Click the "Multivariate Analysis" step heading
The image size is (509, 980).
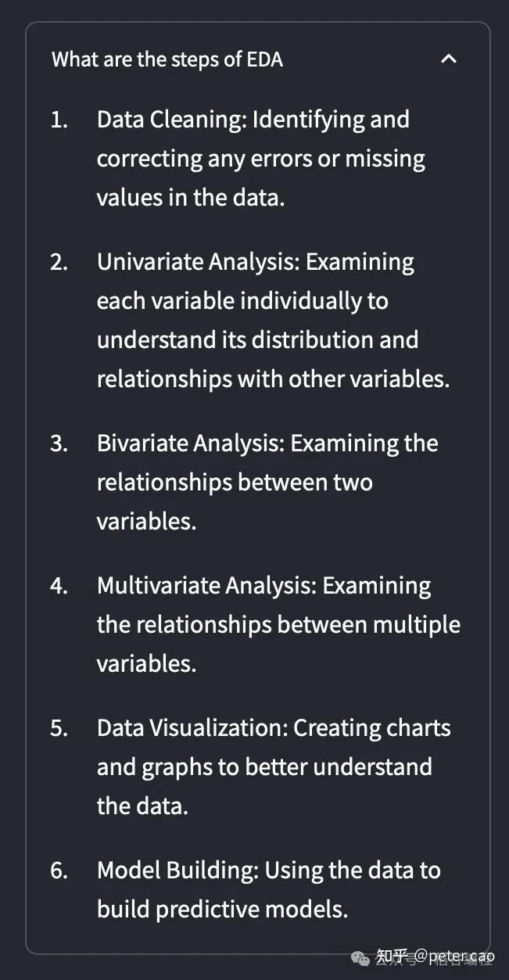tap(206, 586)
